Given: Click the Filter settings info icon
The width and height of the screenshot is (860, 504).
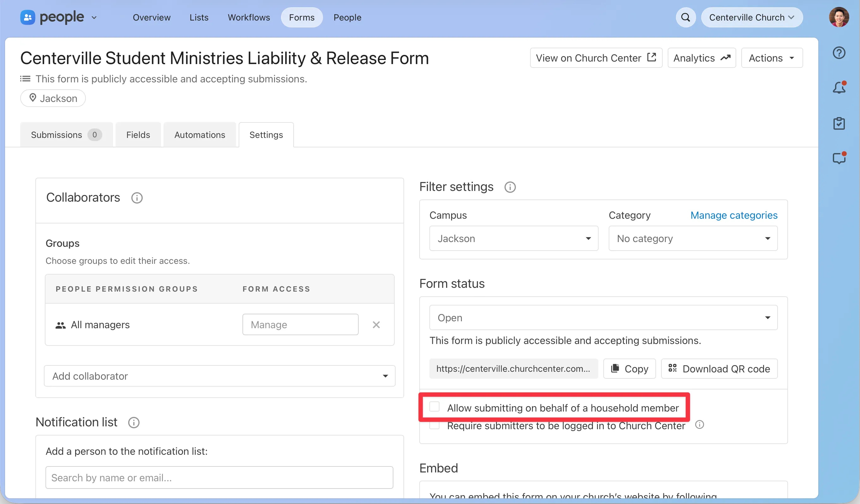Looking at the screenshot, I should [x=510, y=187].
